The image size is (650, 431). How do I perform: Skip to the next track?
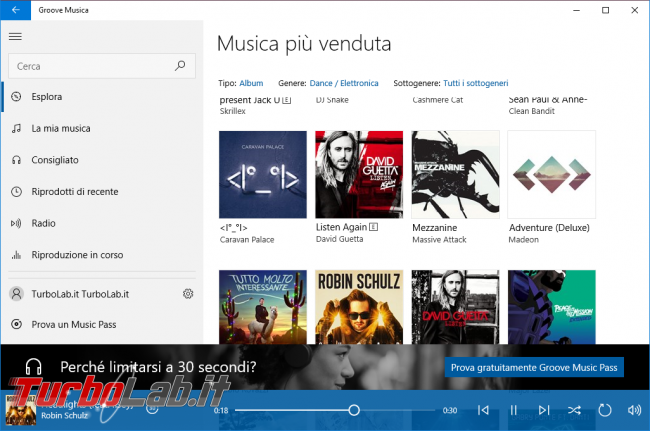544,410
